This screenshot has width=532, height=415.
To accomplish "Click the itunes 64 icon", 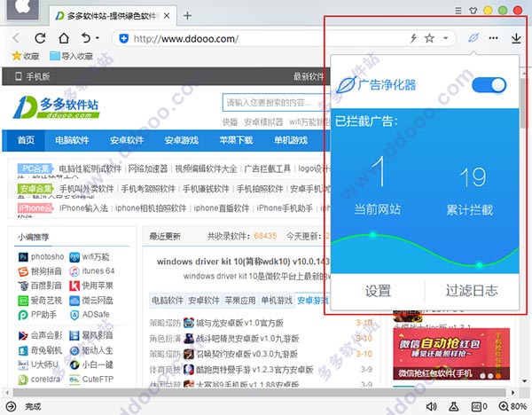I will coord(74,271).
